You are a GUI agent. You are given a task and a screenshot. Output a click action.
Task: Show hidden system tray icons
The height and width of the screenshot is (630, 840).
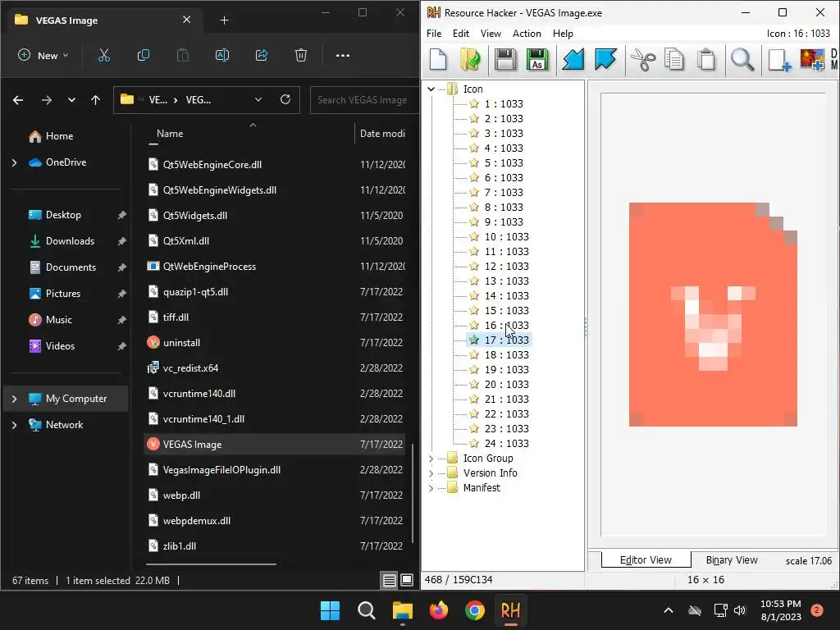[668, 610]
